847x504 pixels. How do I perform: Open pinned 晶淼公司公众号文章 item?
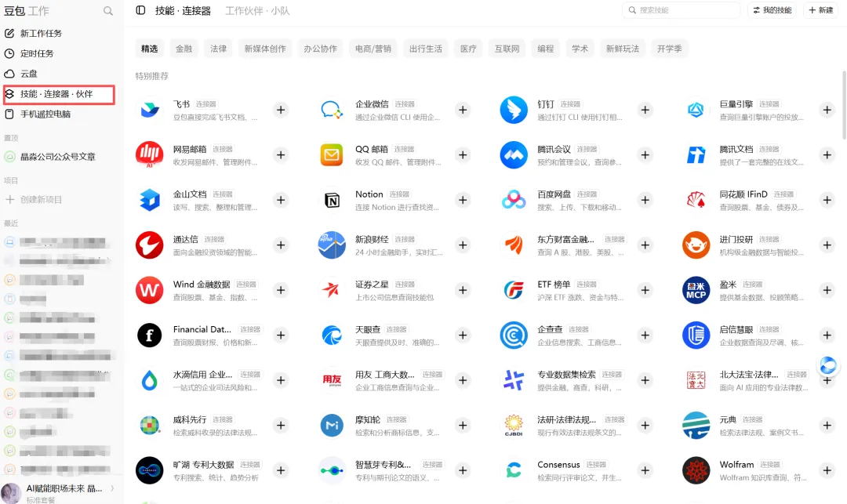pos(60,157)
